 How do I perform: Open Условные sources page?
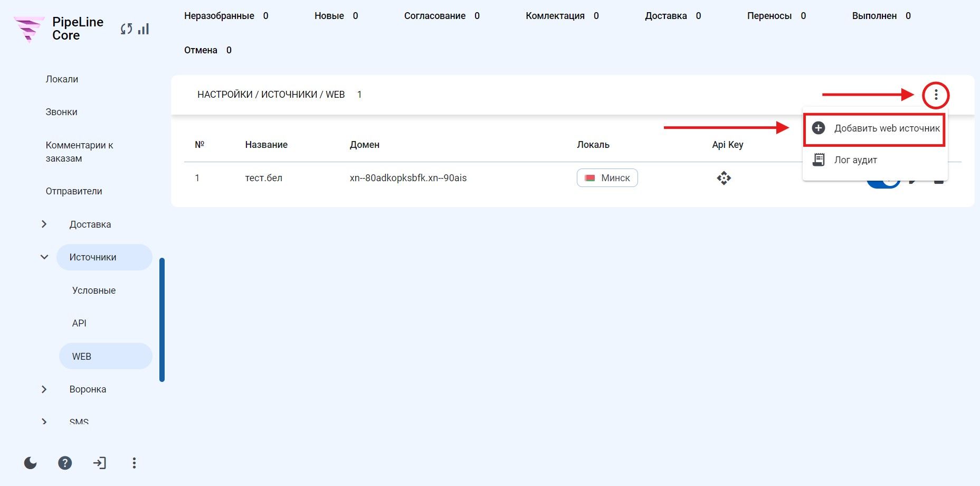(94, 291)
